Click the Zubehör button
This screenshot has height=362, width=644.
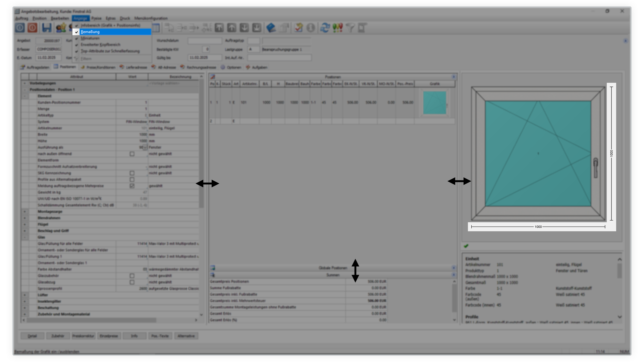click(58, 336)
